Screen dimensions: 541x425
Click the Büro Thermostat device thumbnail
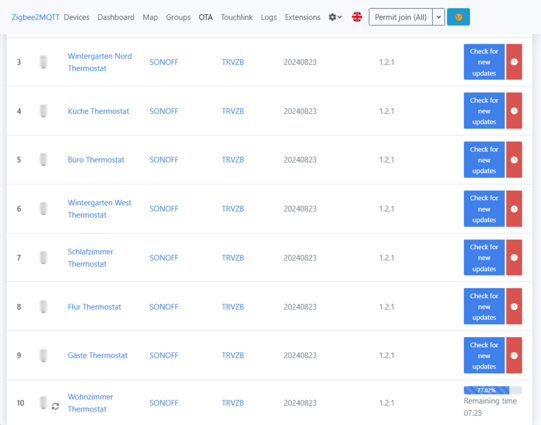coord(43,160)
